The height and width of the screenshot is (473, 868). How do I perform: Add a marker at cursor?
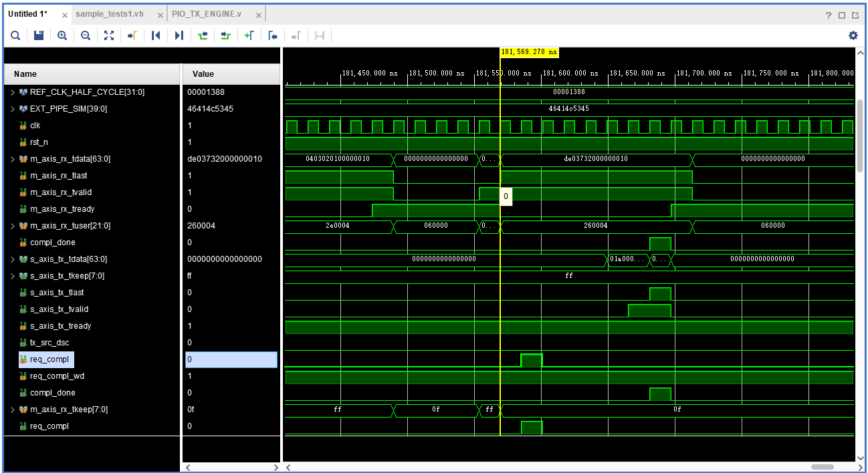point(249,35)
